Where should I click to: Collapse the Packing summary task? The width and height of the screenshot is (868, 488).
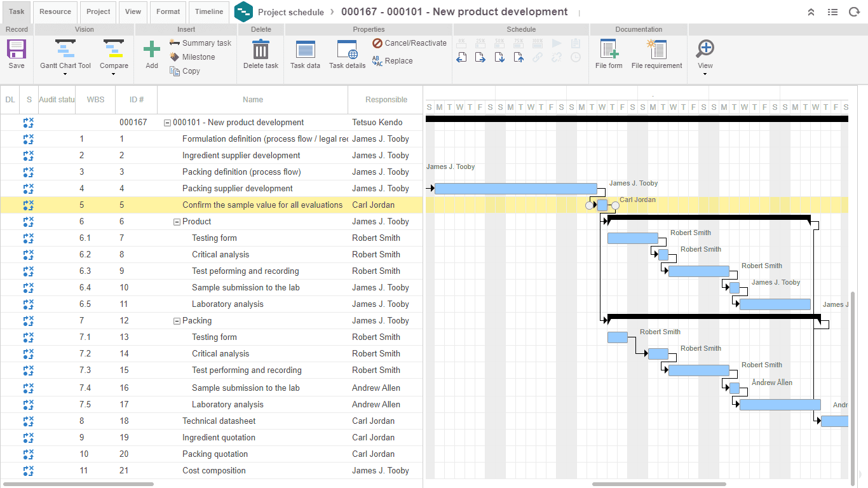(x=177, y=321)
